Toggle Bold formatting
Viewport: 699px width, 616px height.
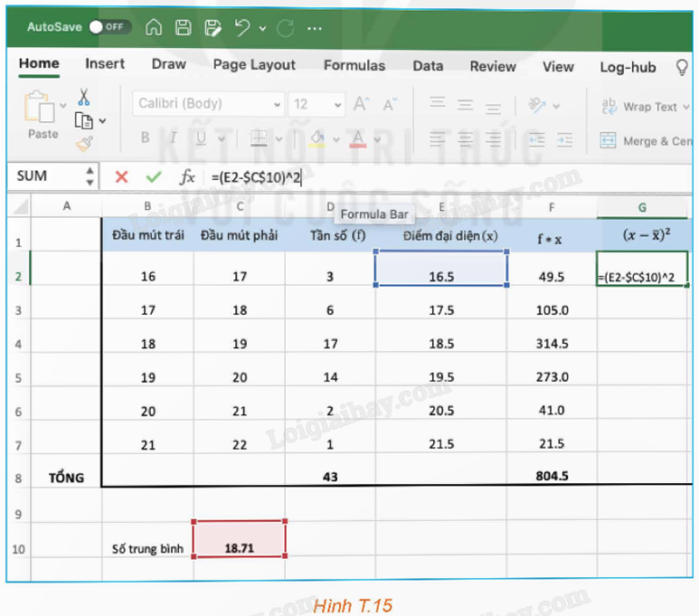[145, 137]
